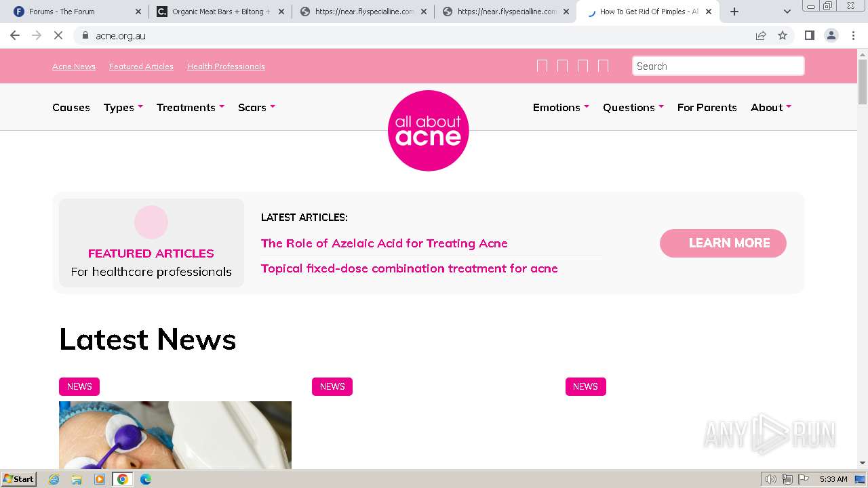Viewport: 868px width, 488px height.
Task: Expand the Scars dropdown menu
Action: click(256, 107)
